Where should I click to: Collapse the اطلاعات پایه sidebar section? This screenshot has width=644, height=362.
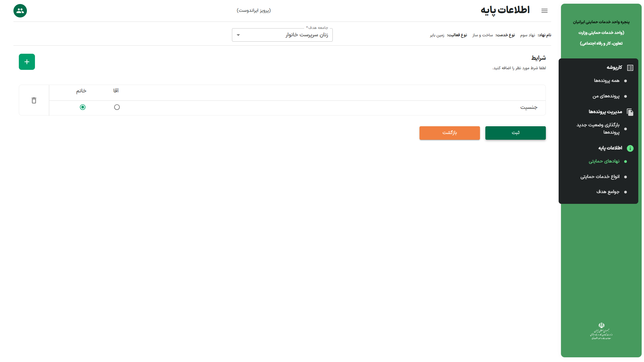tap(610, 148)
